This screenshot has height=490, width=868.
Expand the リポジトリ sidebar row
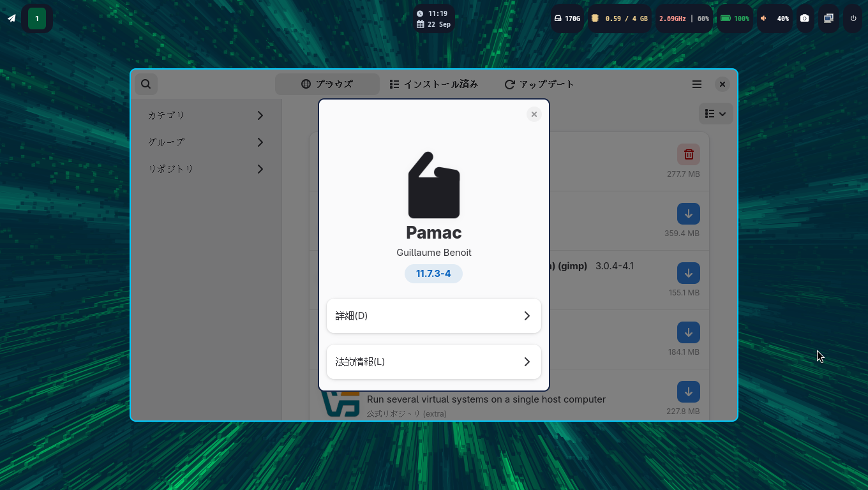tap(206, 169)
